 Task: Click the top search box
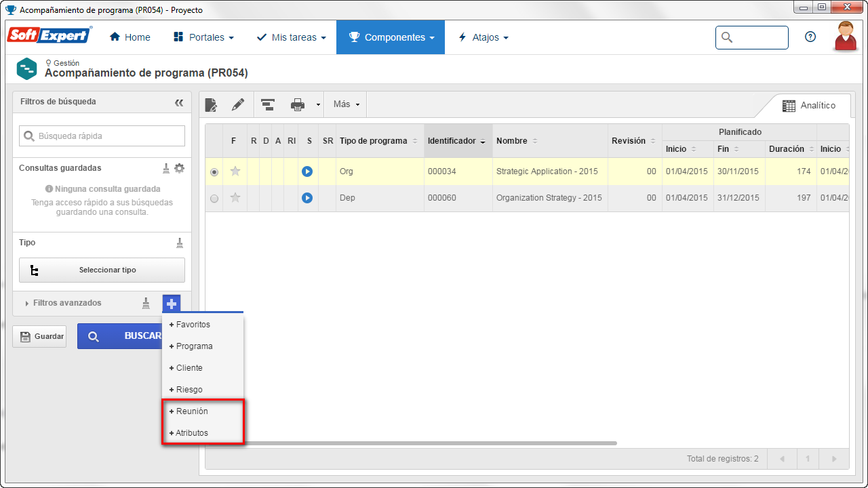[752, 37]
